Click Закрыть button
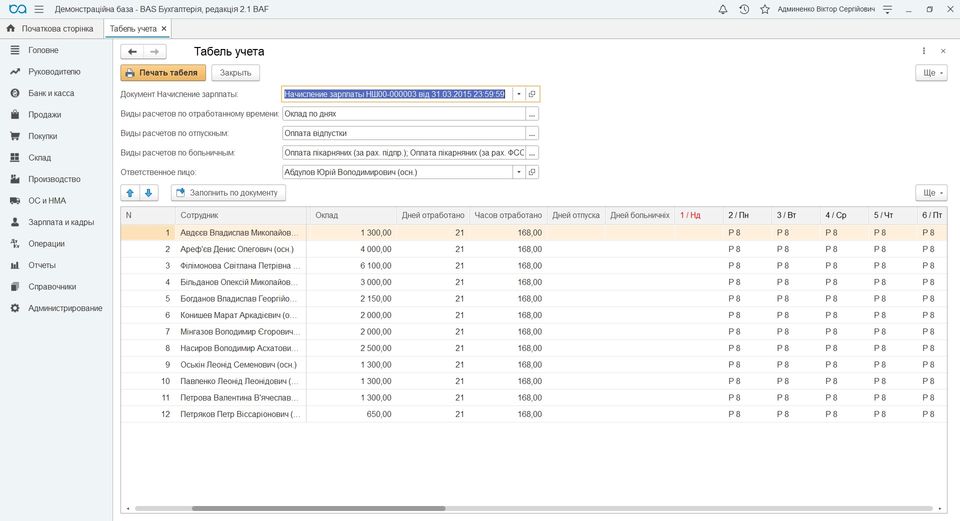Image resolution: width=960 pixels, height=521 pixels. [236, 73]
